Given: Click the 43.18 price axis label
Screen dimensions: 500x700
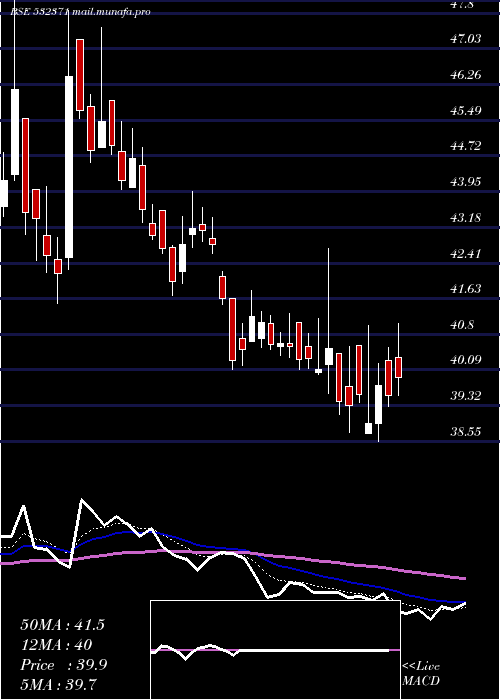Looking at the screenshot, I should (466, 218).
